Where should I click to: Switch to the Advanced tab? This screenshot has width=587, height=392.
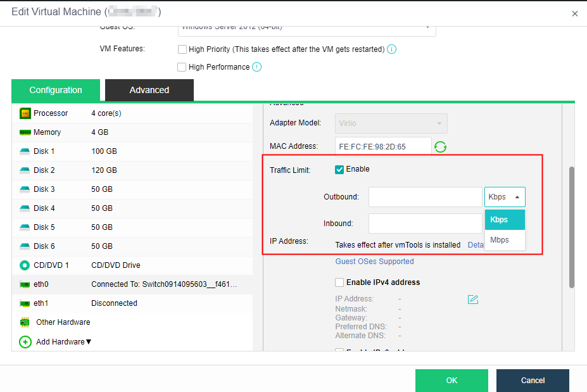(x=149, y=90)
